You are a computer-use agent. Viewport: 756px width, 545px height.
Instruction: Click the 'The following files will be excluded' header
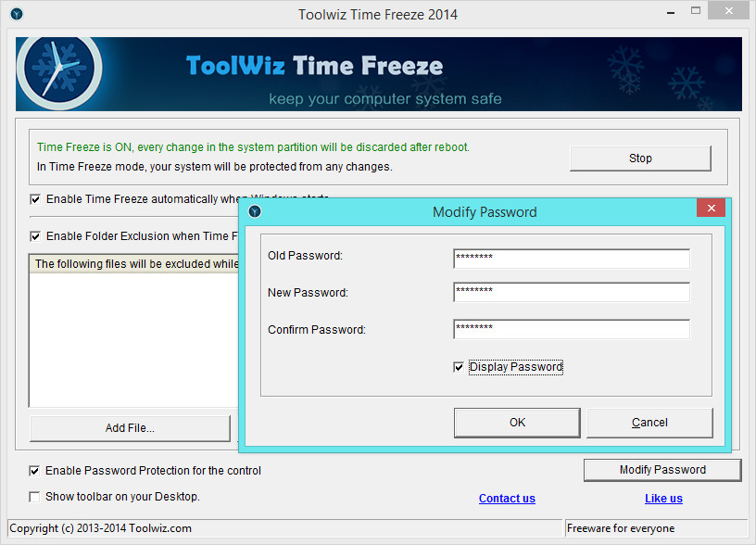[134, 264]
